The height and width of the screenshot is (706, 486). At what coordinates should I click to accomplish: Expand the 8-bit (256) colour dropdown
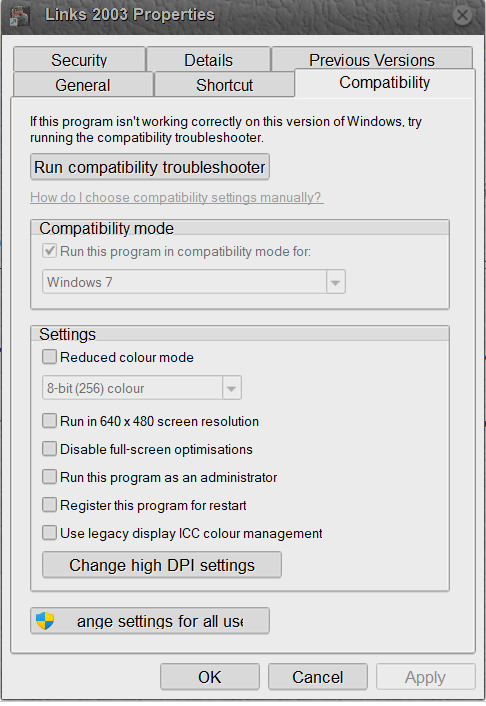(x=142, y=388)
